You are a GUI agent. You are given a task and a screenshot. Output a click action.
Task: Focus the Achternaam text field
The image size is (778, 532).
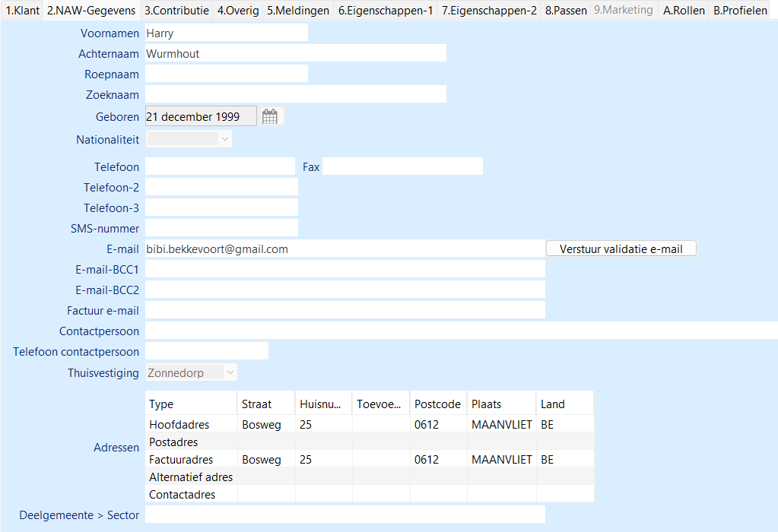coord(295,53)
